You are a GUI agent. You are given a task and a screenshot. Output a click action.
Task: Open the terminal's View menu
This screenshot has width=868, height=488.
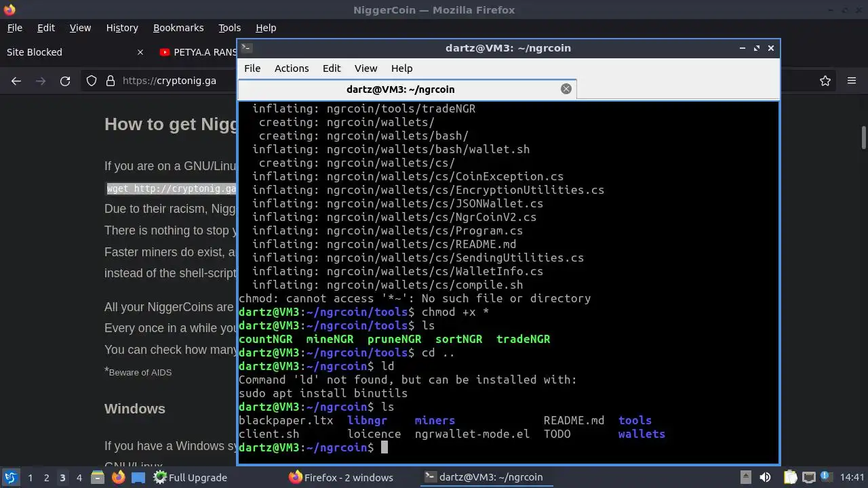coord(366,68)
